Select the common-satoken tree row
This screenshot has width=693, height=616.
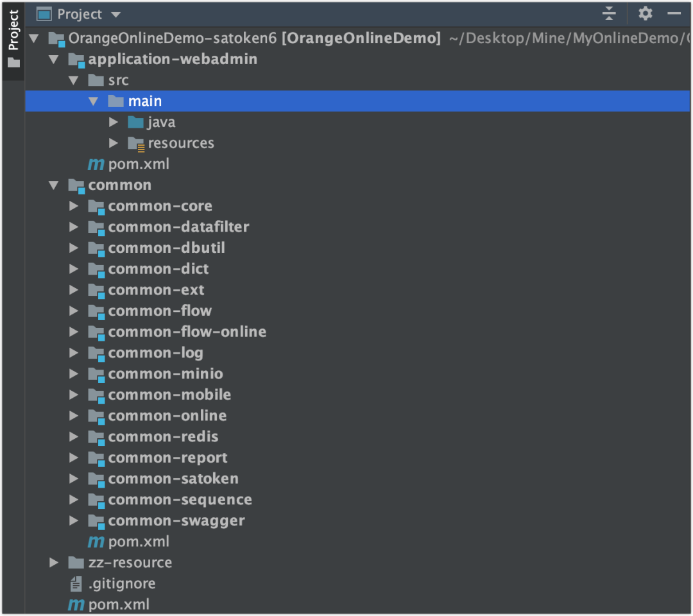357,479
